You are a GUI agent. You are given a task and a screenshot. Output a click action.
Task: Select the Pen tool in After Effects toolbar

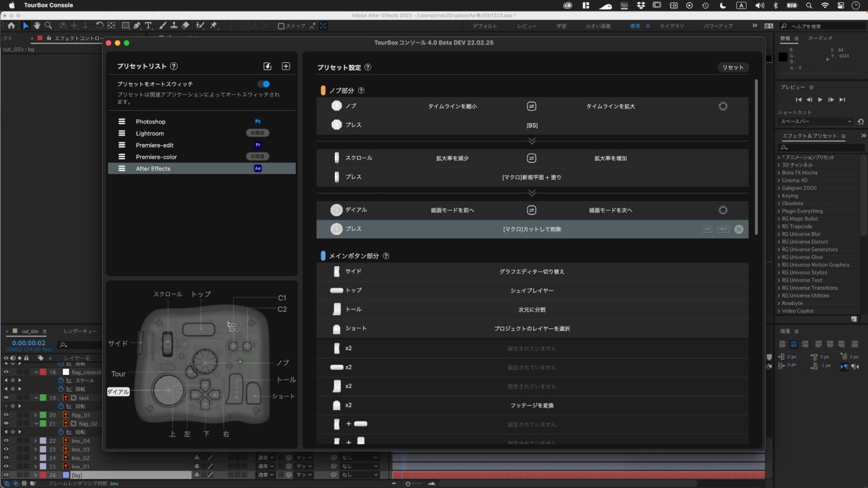(137, 26)
